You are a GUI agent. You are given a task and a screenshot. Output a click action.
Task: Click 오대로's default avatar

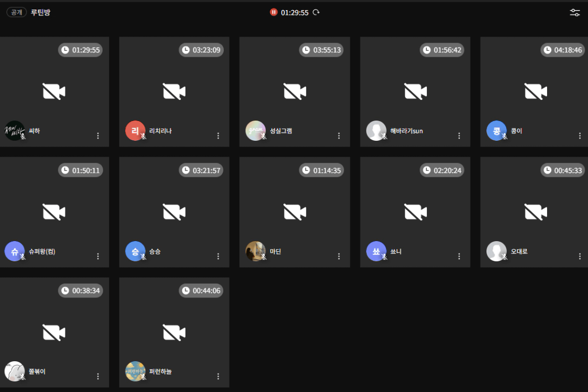pos(497,251)
